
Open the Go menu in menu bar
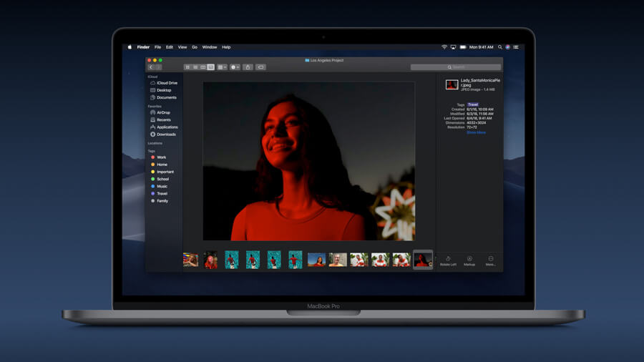pos(195,47)
